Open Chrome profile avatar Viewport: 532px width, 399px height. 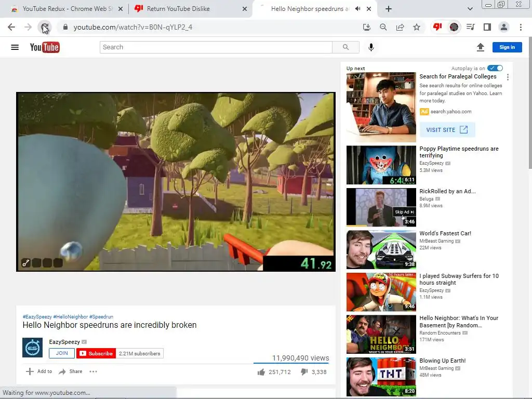504,27
